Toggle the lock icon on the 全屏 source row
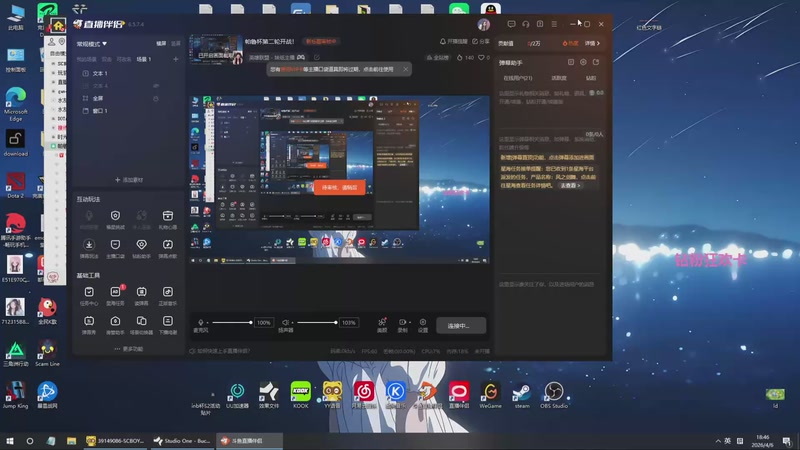 156,98
